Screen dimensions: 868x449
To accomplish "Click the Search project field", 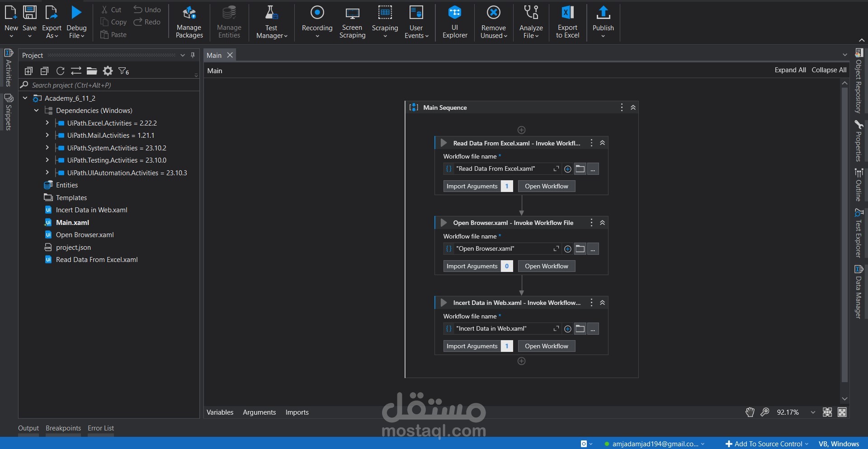I will pos(108,85).
